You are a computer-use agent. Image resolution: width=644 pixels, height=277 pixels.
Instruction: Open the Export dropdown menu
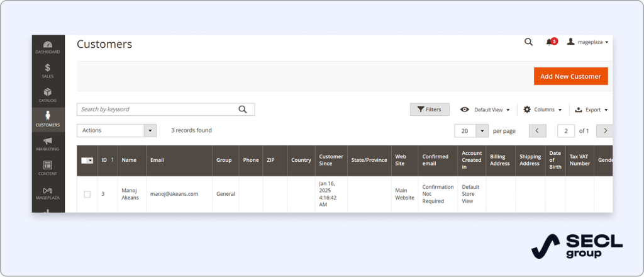coord(592,110)
